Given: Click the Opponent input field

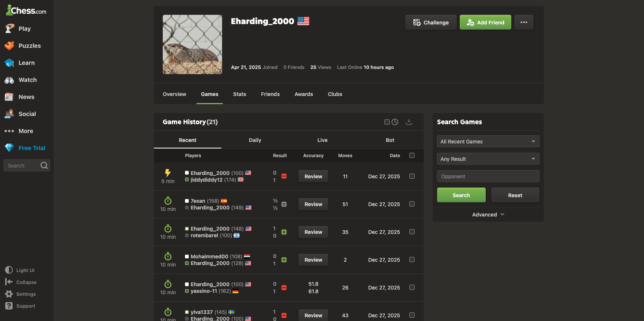Looking at the screenshot, I should [x=488, y=176].
